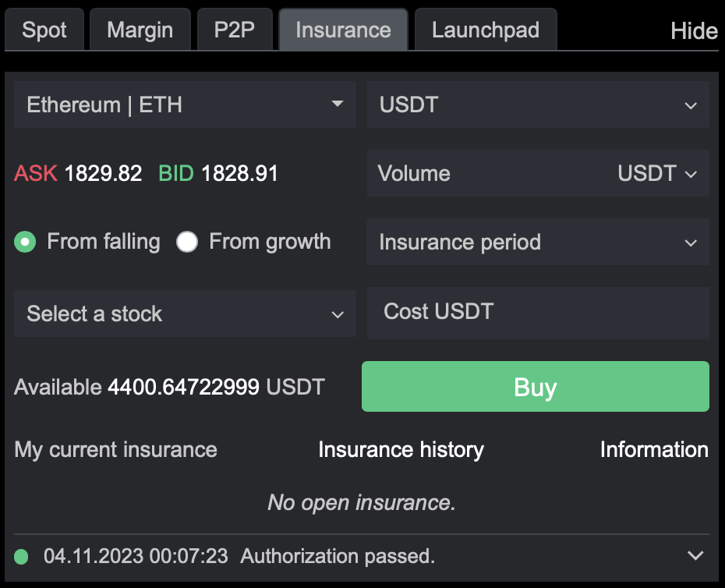Click the Cost USDT field
Screen dimensions: 725x588
tap(537, 312)
